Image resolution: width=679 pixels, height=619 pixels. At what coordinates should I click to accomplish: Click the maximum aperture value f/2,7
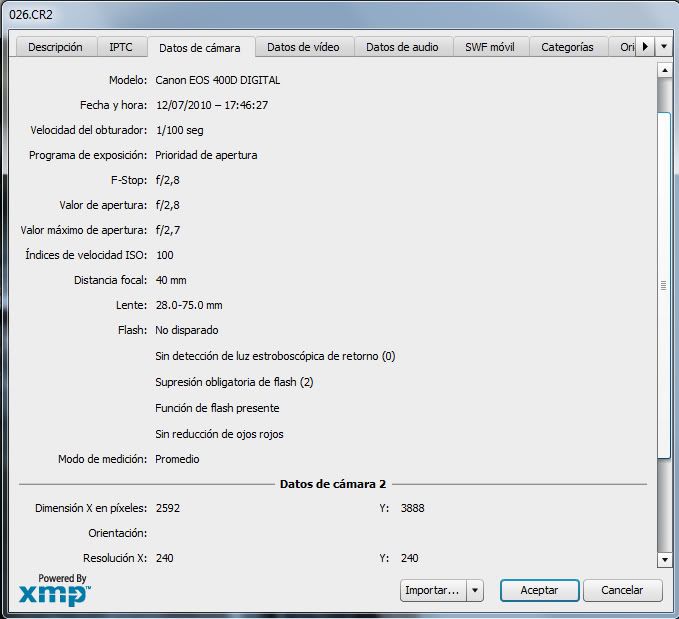168,230
